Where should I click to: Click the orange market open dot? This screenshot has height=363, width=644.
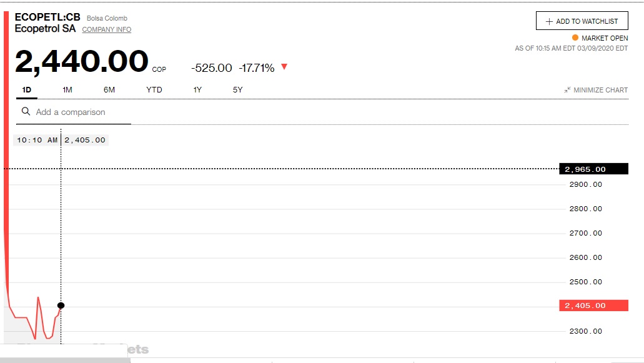tap(575, 38)
